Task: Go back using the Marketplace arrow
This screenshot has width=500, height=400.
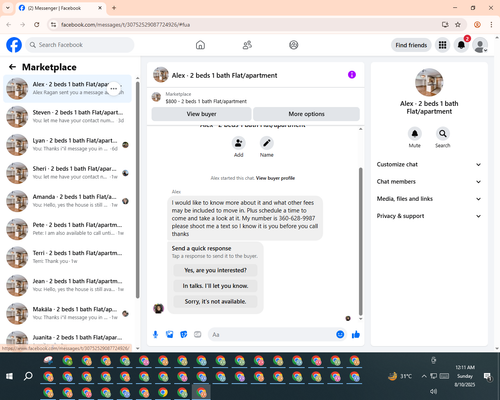Action: point(12,67)
